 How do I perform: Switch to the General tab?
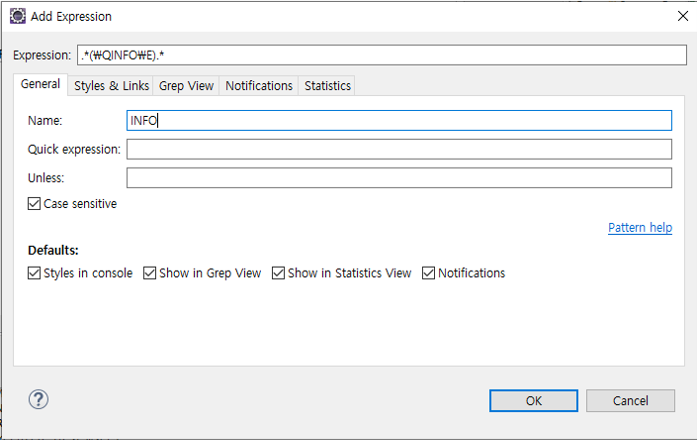point(41,85)
